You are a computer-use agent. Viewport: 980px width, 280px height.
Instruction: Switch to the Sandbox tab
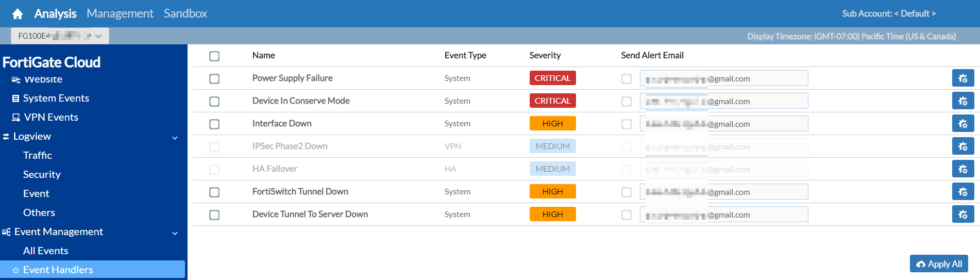pyautogui.click(x=185, y=13)
